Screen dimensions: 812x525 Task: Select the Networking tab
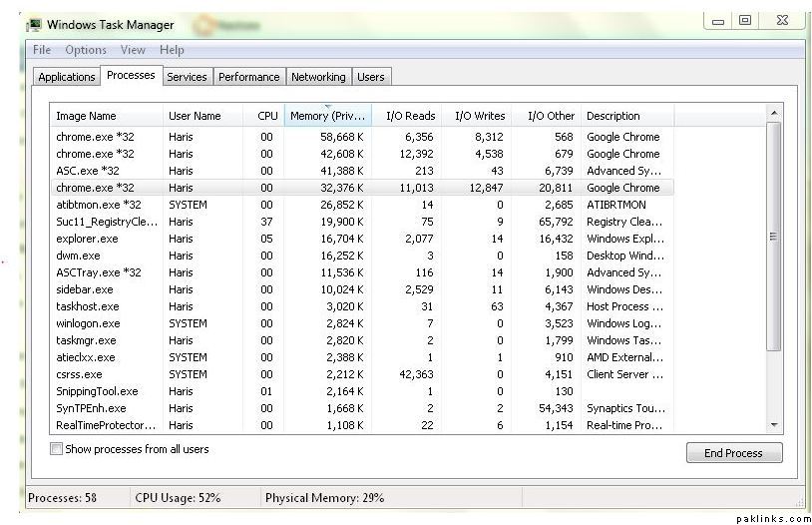click(x=318, y=77)
